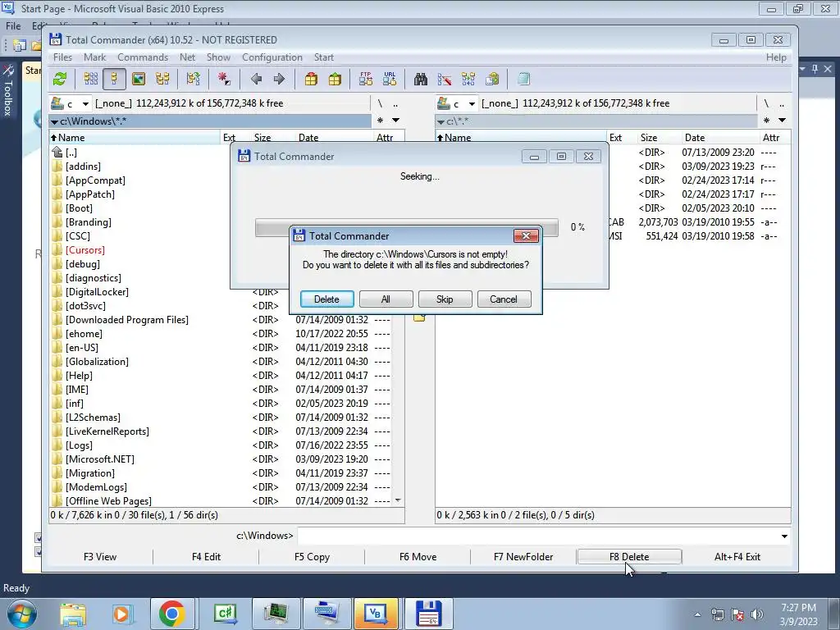The image size is (840, 630).
Task: Enable the Thumbnail view icon
Action: click(138, 80)
